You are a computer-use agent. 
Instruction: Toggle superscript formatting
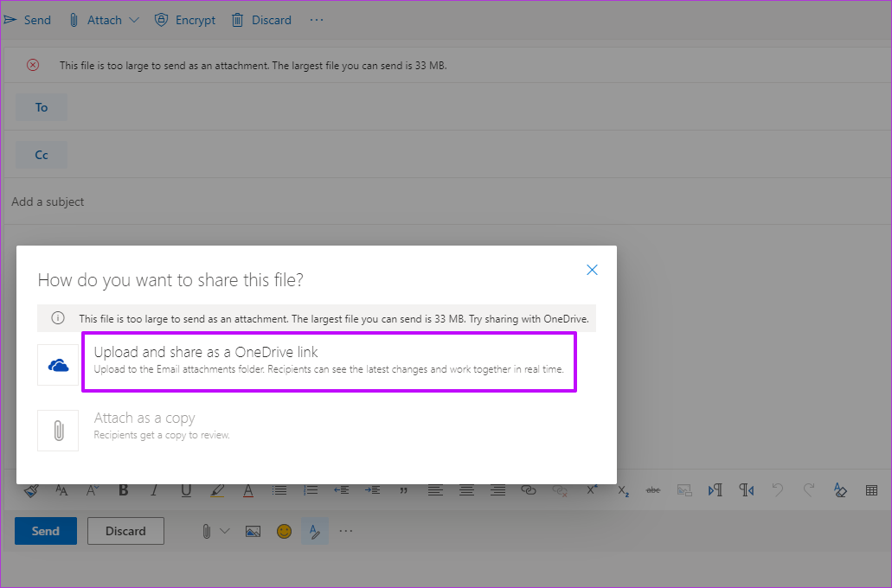point(592,490)
